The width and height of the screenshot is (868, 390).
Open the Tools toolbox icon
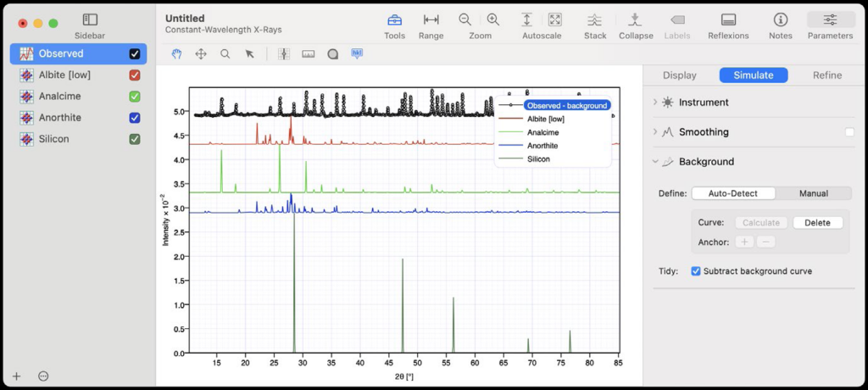coord(394,20)
